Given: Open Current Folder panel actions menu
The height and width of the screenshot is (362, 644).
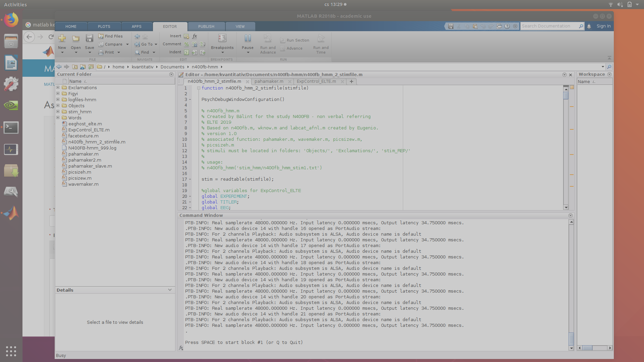Looking at the screenshot, I should coord(171,74).
